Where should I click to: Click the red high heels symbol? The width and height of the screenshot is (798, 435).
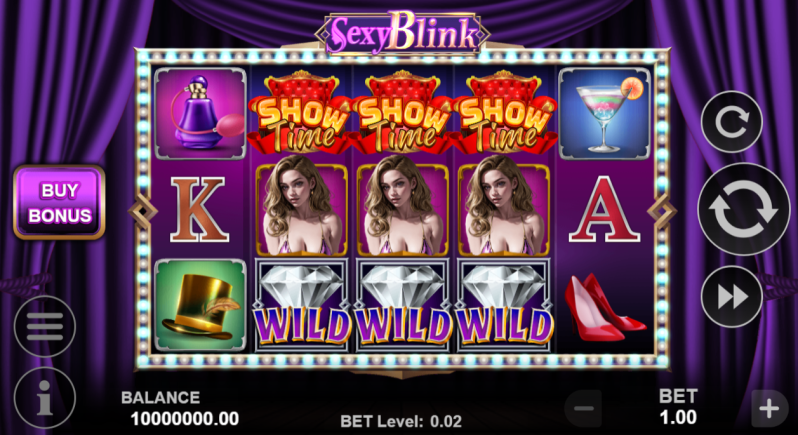point(605,307)
